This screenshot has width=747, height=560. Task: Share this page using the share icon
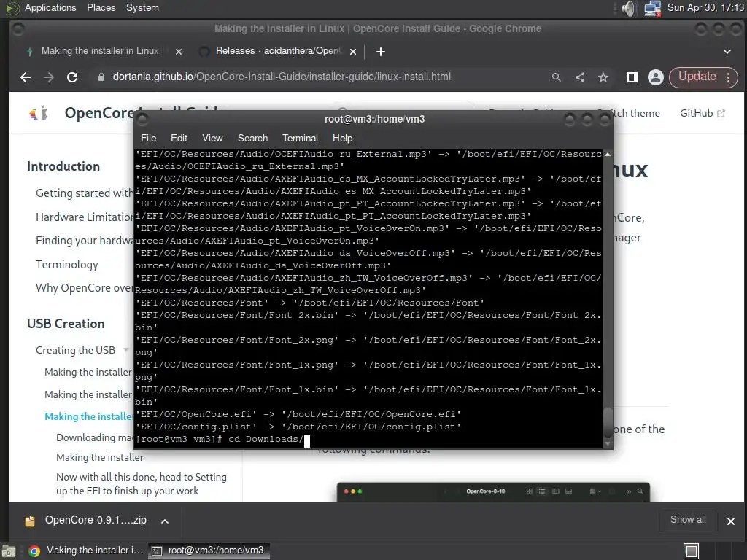[580, 77]
